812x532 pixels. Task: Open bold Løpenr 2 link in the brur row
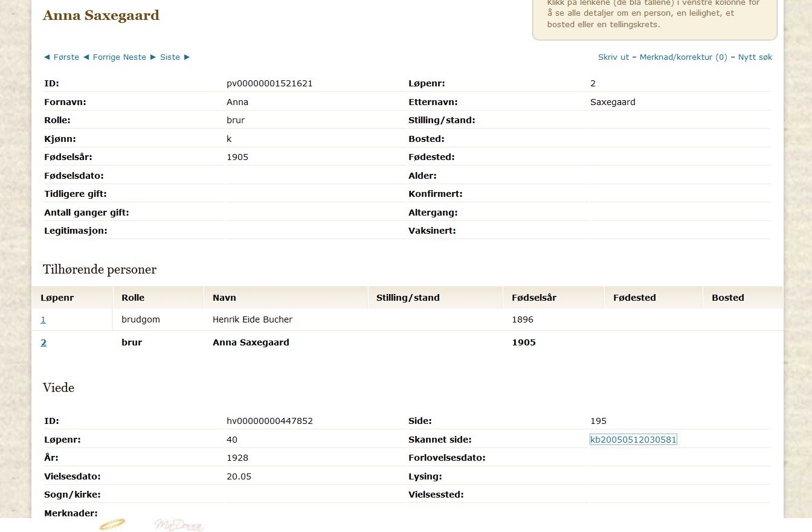click(43, 342)
